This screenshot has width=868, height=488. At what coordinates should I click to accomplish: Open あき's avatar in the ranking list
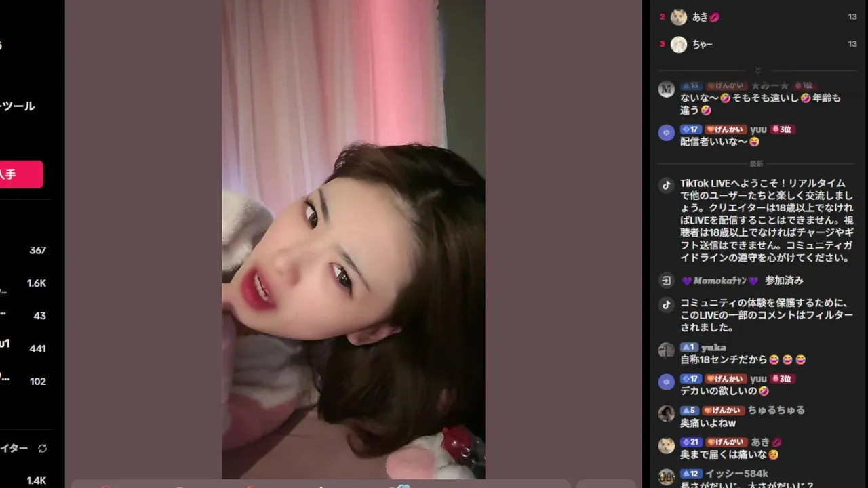[679, 17]
